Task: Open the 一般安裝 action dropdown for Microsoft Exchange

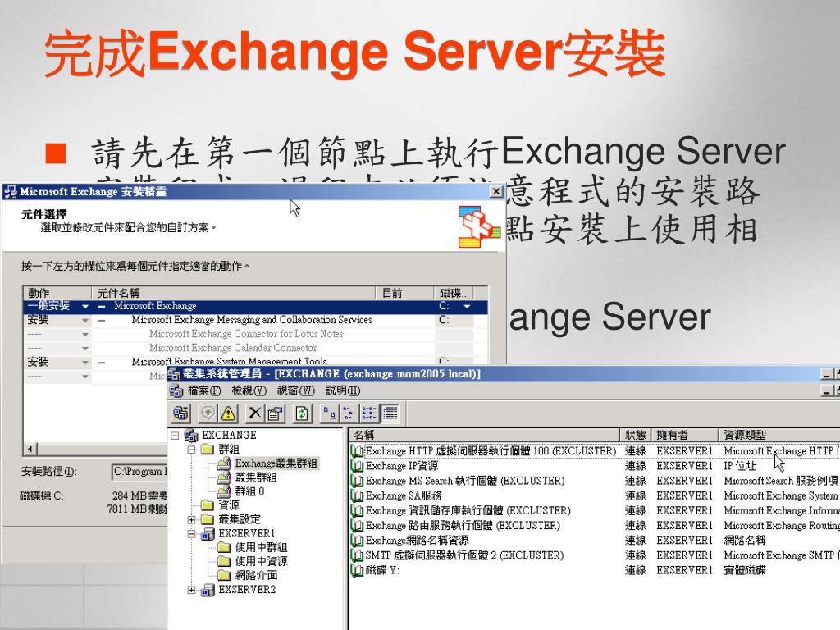Action: tap(84, 307)
